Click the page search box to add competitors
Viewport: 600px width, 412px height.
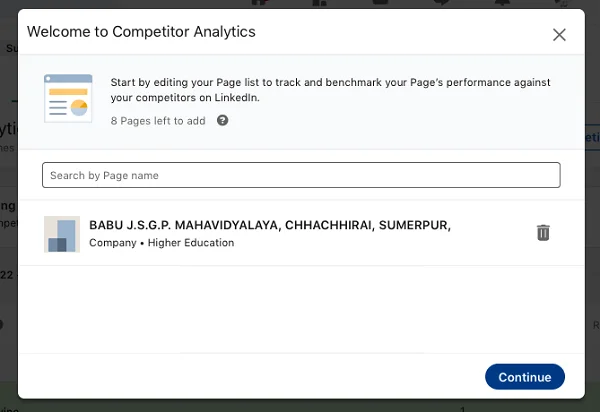(301, 175)
